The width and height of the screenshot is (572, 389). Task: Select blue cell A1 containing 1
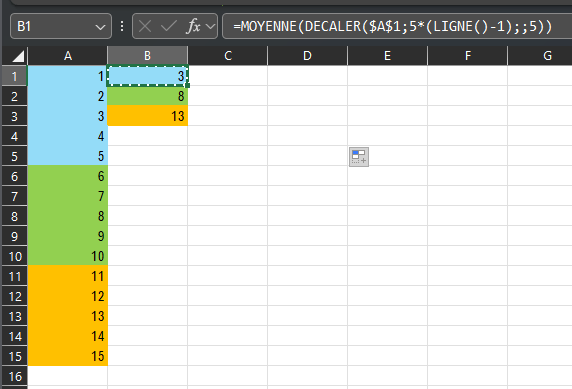(x=67, y=76)
